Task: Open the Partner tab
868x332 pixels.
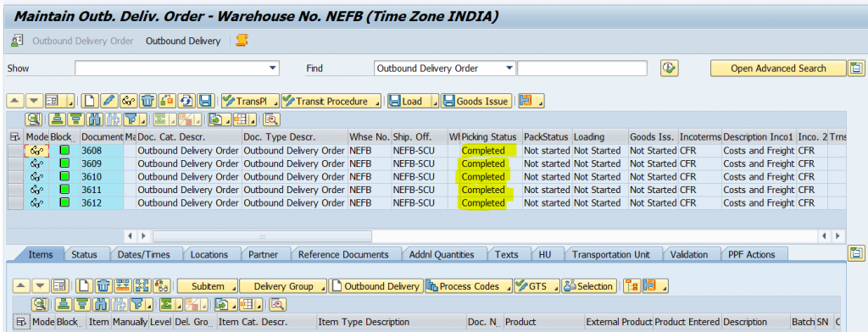Action: (263, 255)
